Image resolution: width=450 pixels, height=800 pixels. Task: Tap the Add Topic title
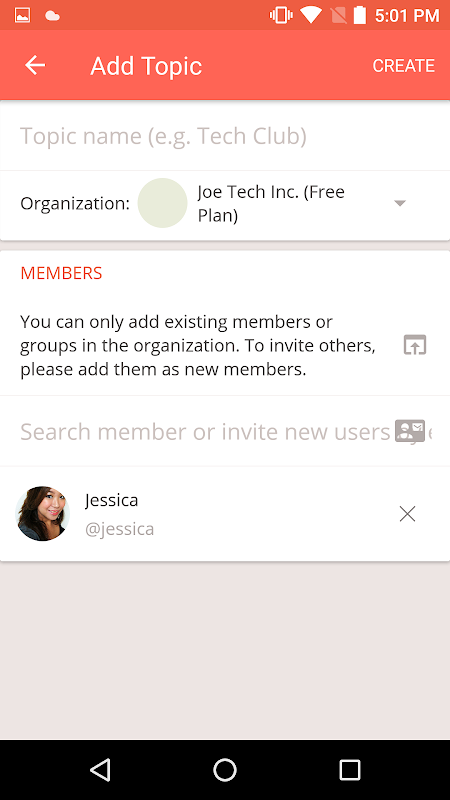coord(146,66)
